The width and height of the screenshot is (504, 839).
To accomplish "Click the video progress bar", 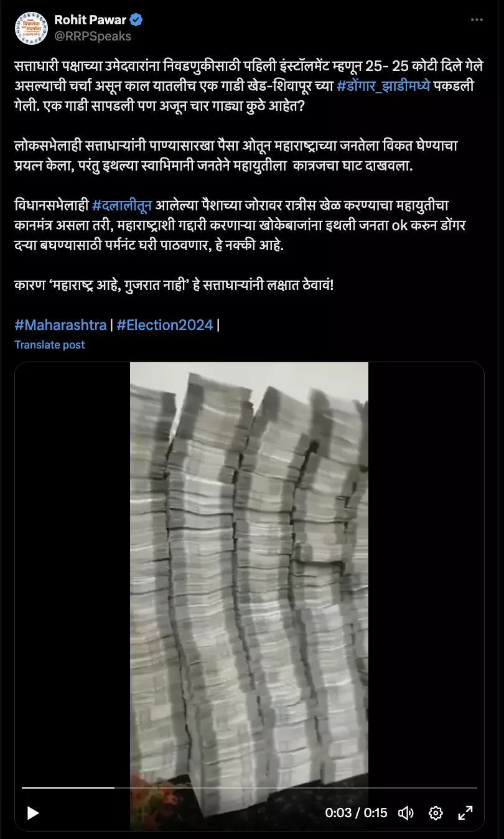I will point(249,788).
